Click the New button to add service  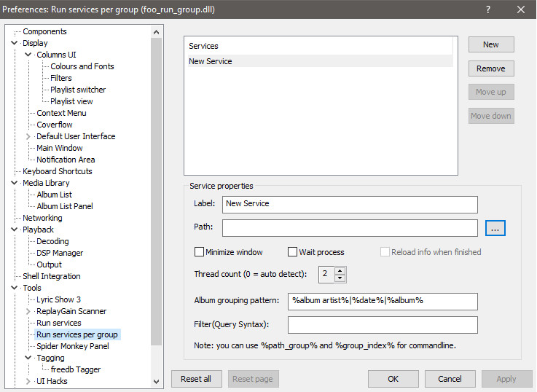(x=491, y=44)
